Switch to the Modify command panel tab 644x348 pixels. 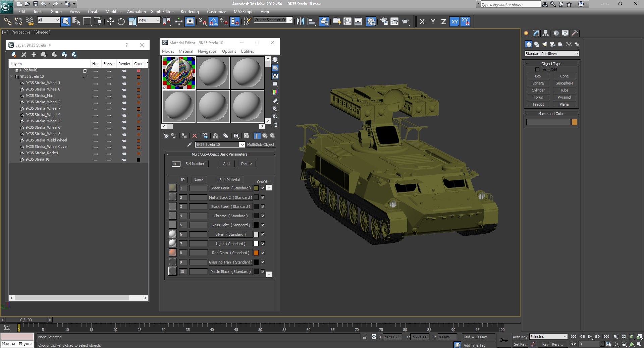(x=536, y=33)
